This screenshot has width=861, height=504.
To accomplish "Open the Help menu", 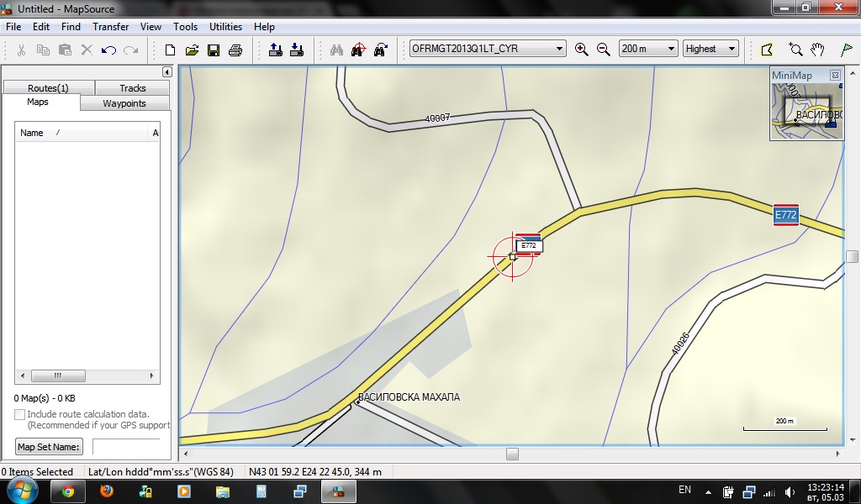I will tap(264, 26).
